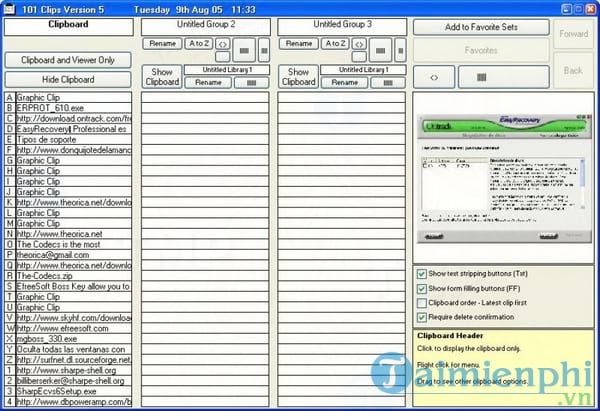This screenshot has width=600, height=411.
Task: Click bar button beside Untitled Library 1 Rename in Group 3
Action: pos(385,82)
